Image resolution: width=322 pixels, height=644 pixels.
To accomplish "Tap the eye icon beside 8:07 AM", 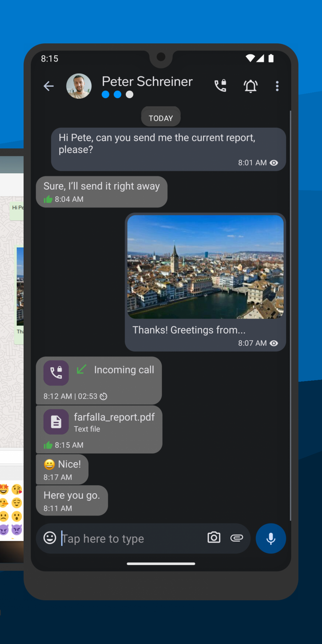I will tap(274, 343).
